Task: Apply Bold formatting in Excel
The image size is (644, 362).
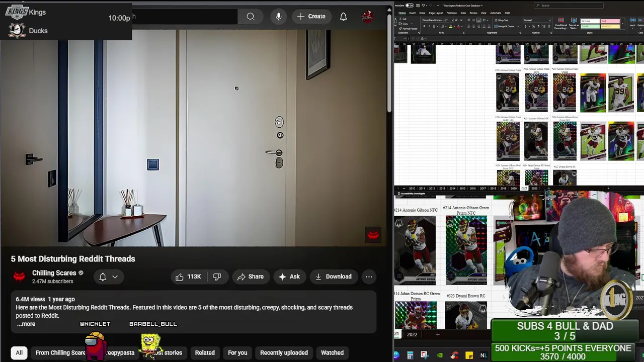Action: [x=424, y=26]
